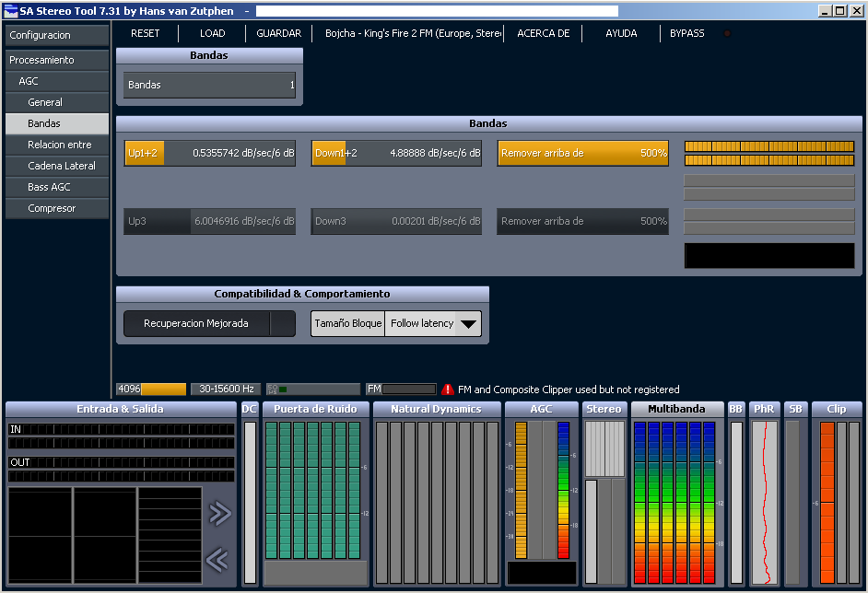Click the AYUDA button
Image resolution: width=868 pixels, height=593 pixels.
point(621,33)
